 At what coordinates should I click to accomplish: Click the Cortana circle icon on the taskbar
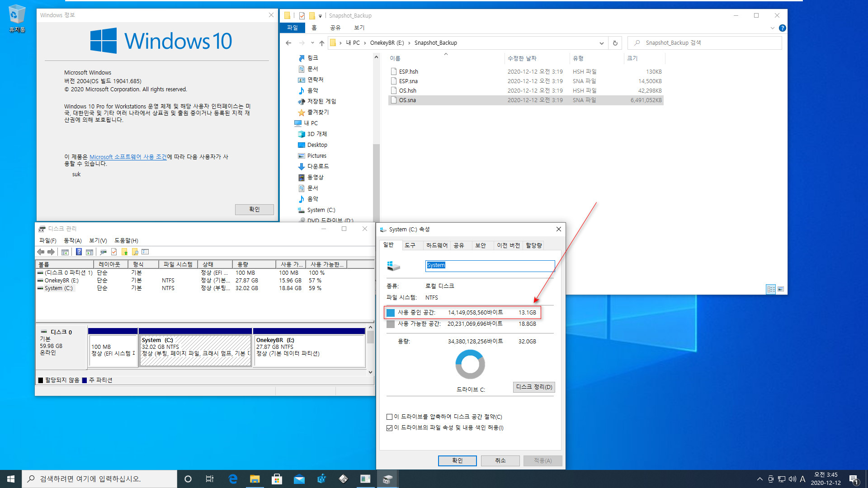coord(188,479)
